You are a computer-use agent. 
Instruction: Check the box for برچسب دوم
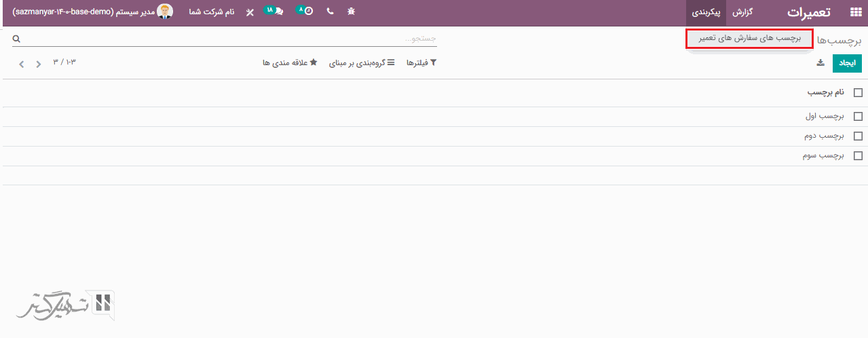click(858, 136)
